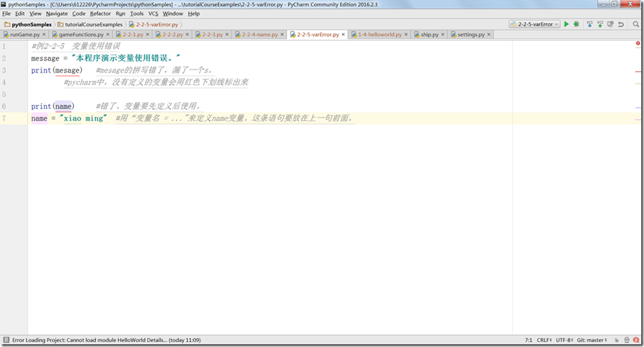Close the 2-2-3.py tab
This screenshot has height=347, width=644.
pyautogui.click(x=227, y=34)
